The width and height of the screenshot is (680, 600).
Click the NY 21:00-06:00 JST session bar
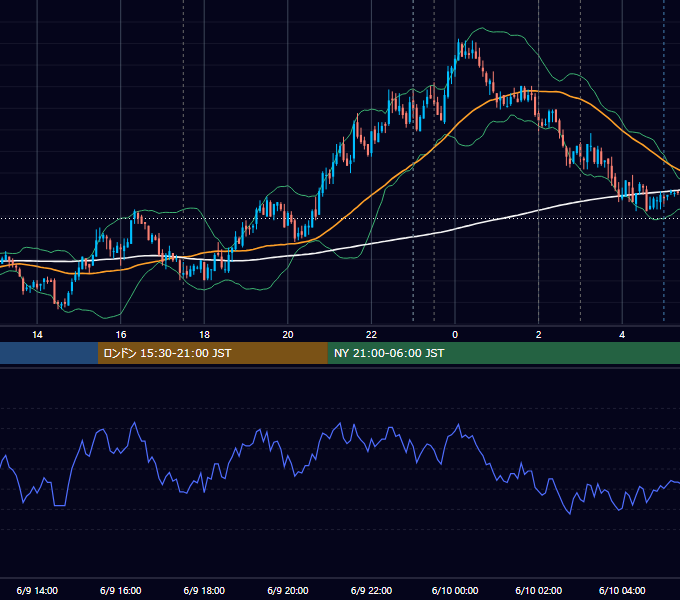[503, 353]
